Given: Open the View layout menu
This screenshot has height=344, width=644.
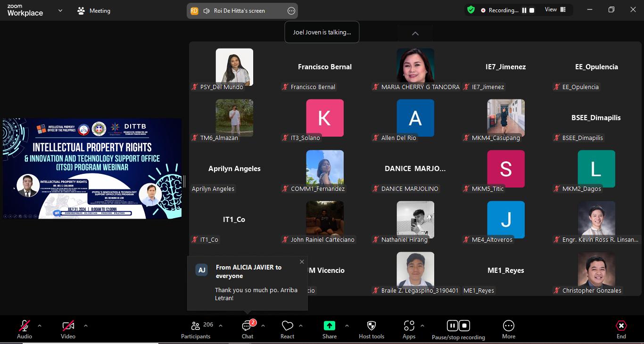Looking at the screenshot, I should tap(555, 10).
